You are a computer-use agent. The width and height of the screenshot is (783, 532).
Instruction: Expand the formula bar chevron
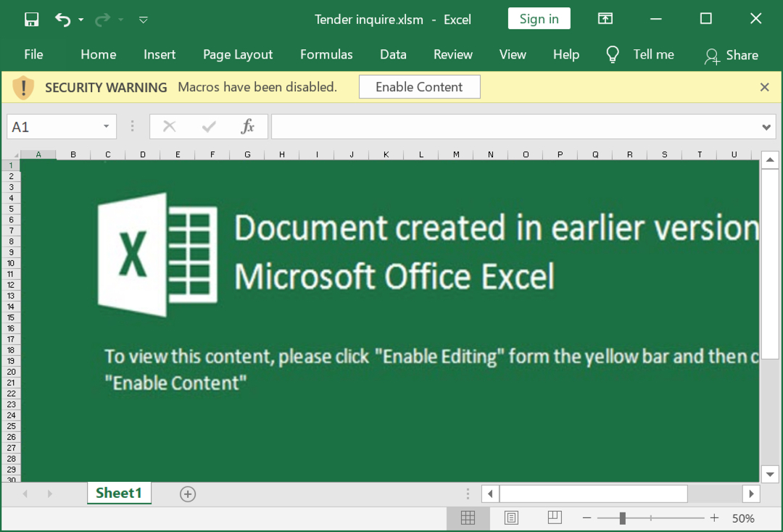(766, 128)
